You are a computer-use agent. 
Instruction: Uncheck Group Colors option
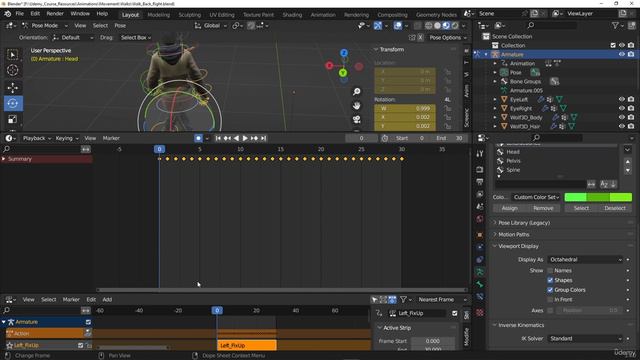[550, 290]
